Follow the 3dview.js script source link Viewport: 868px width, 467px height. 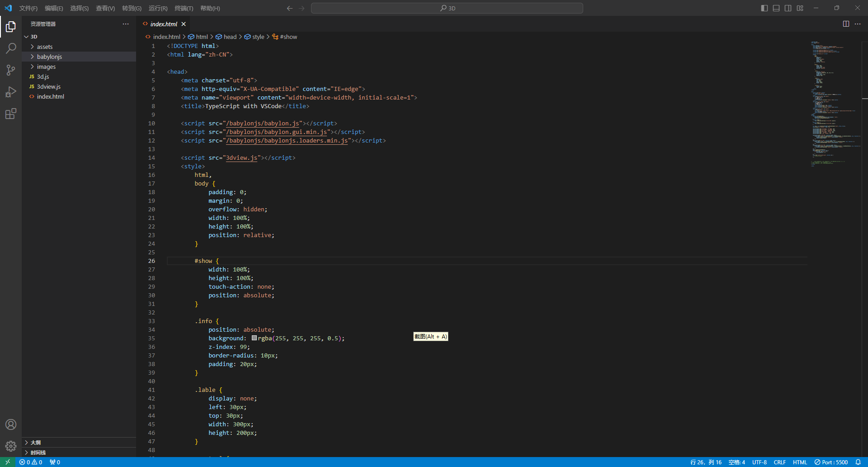coord(242,158)
